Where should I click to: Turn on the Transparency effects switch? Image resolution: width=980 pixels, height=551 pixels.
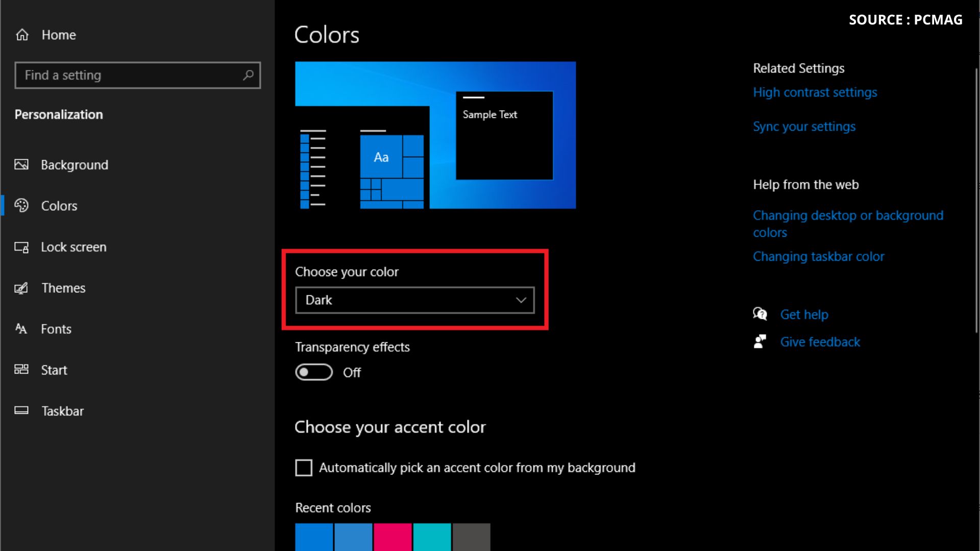(314, 372)
